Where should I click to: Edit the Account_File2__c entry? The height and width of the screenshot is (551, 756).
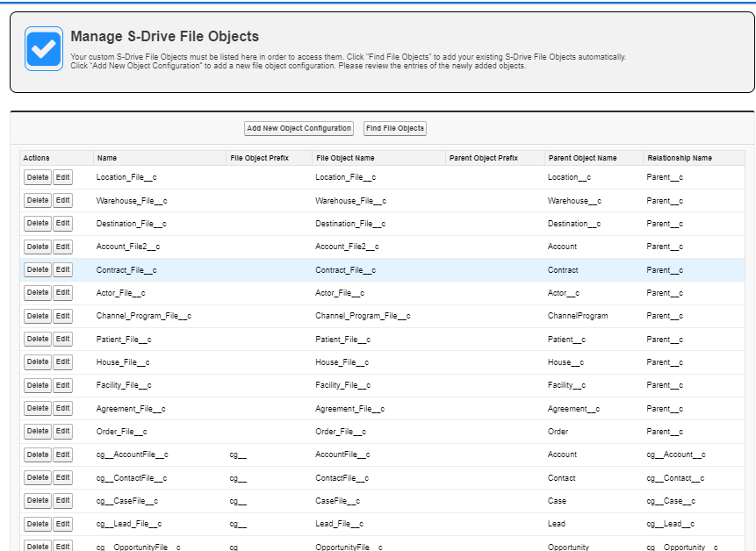pos(63,247)
